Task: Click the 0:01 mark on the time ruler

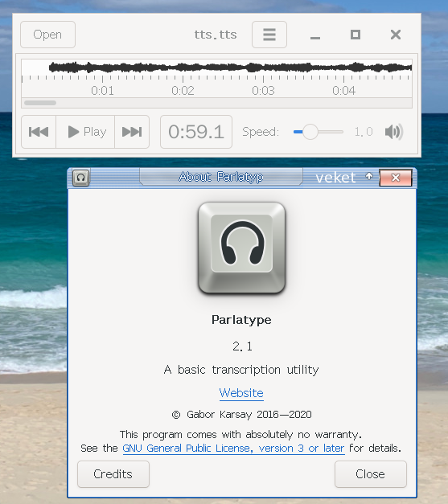Action: [102, 91]
